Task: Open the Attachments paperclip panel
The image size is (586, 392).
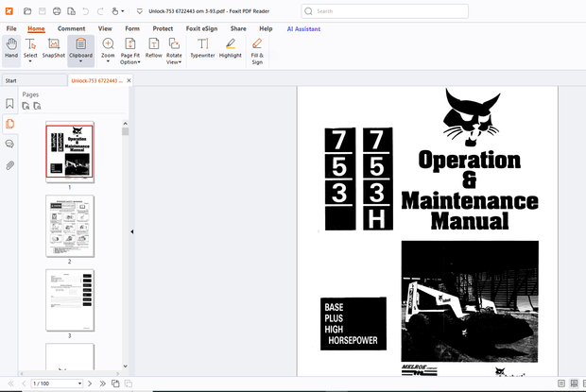Action: coord(9,165)
